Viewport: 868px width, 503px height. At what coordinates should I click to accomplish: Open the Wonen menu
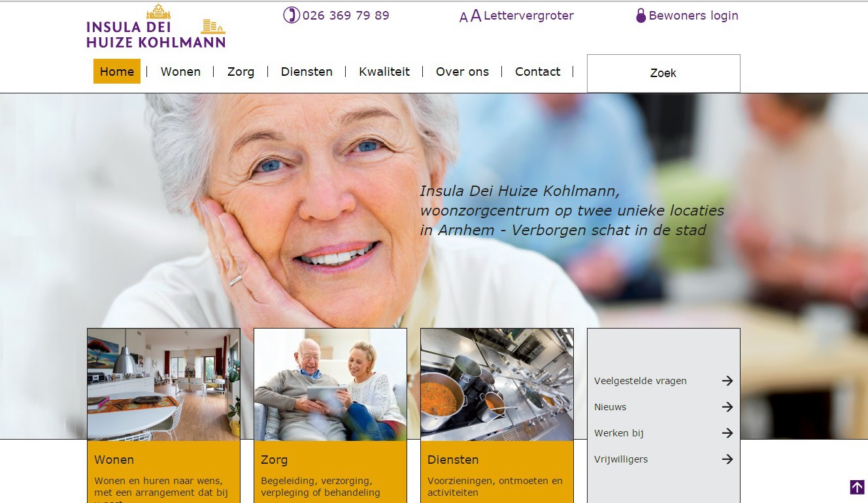pos(180,72)
